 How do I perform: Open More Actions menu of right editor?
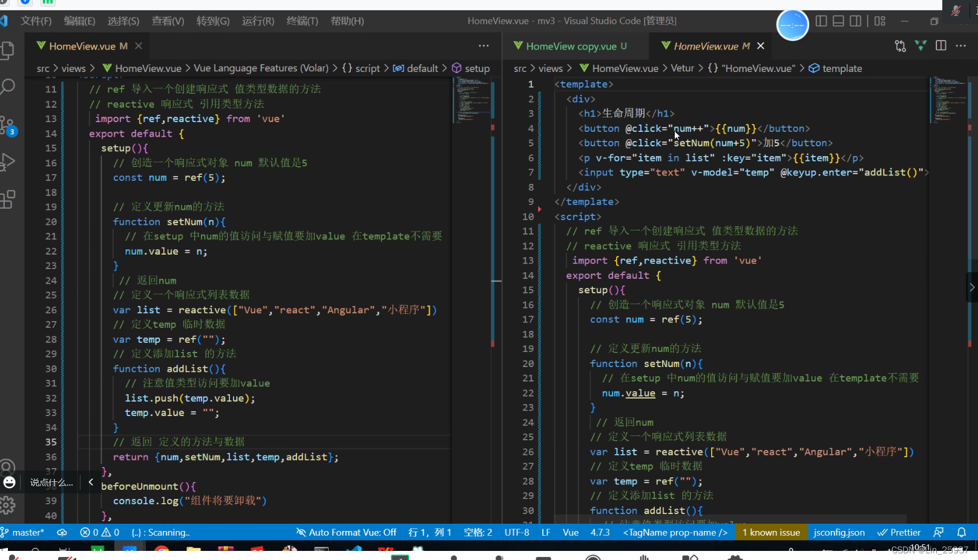click(961, 46)
